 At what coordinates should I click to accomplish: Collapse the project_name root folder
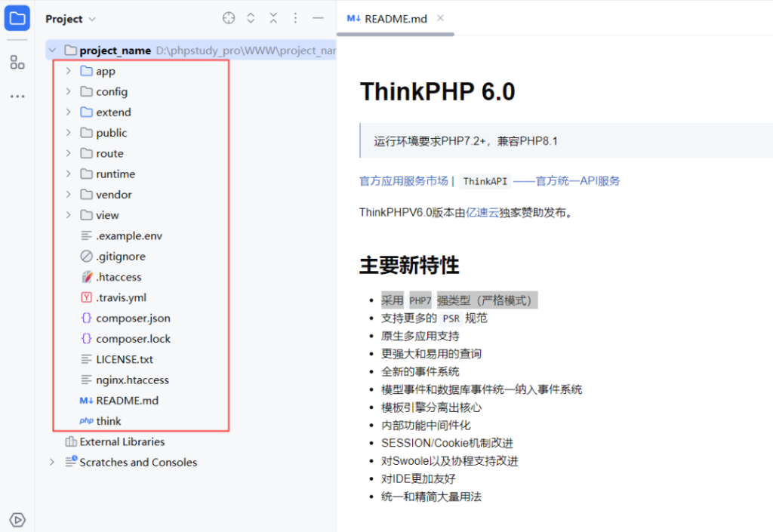[x=52, y=51]
